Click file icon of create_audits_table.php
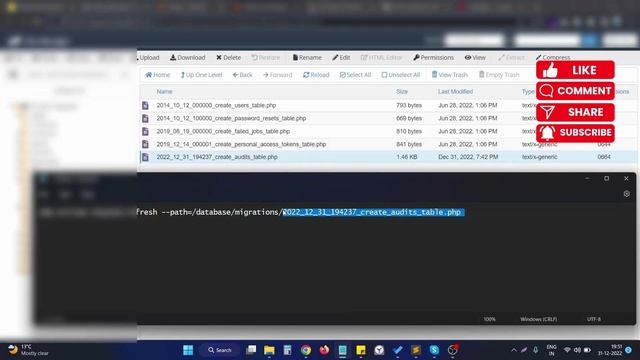The height and width of the screenshot is (360, 640). click(x=145, y=157)
